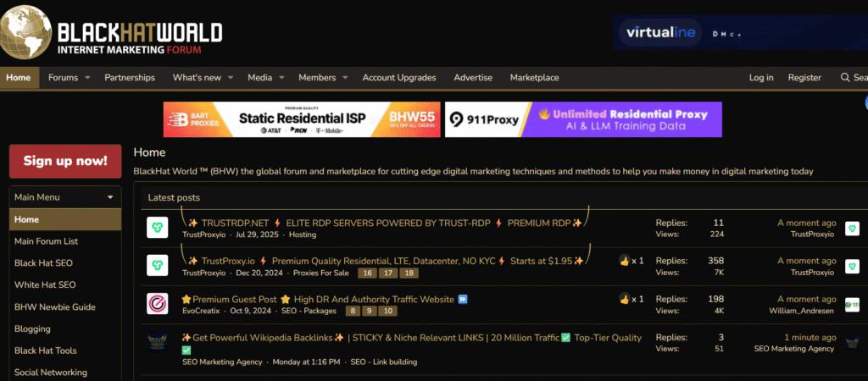Click the Latest posts header

coord(174,197)
